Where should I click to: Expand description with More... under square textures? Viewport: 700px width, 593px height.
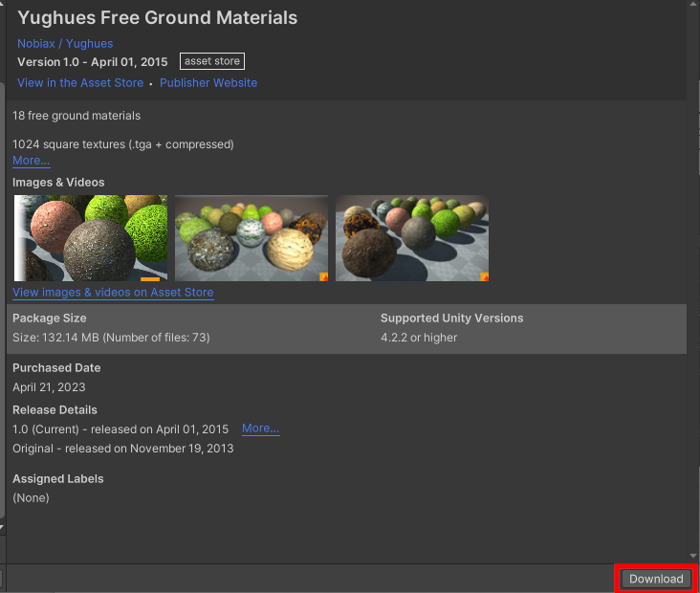[x=32, y=161]
